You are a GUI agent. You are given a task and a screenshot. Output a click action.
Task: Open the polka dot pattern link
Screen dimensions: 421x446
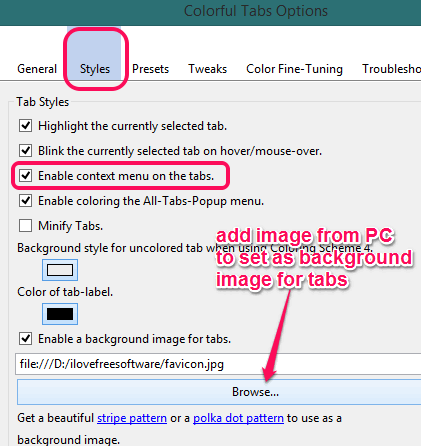(x=238, y=418)
